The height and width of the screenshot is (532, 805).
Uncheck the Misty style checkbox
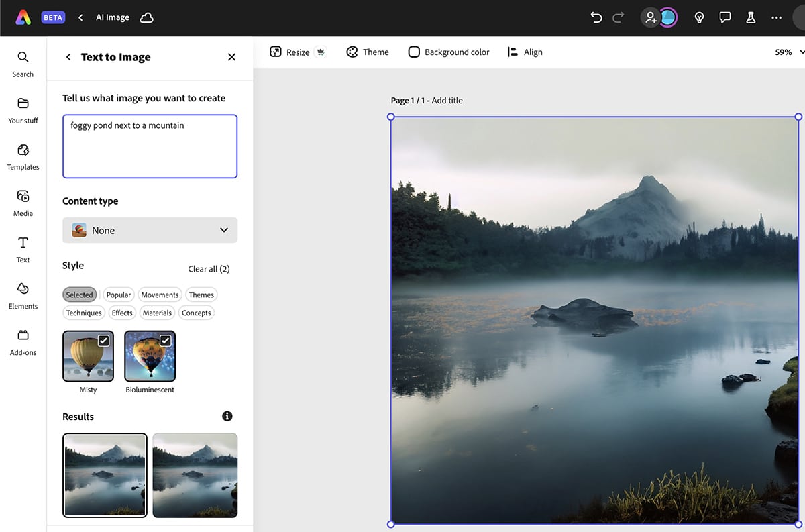coord(104,341)
